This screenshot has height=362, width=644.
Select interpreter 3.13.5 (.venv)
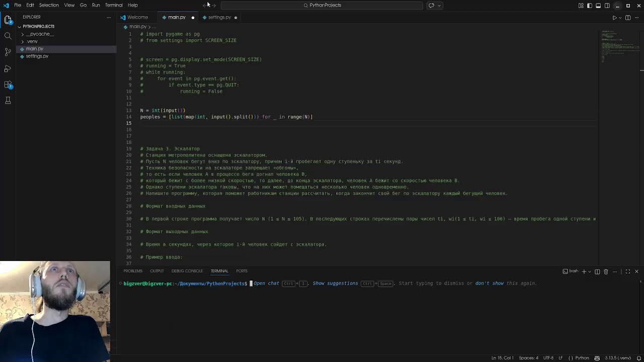point(618,358)
